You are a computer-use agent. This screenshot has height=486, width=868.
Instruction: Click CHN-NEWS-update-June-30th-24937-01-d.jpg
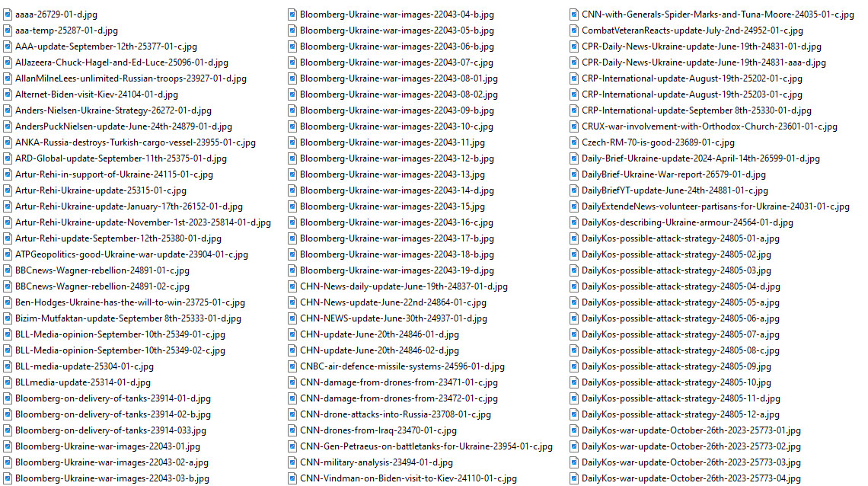pyautogui.click(x=394, y=319)
